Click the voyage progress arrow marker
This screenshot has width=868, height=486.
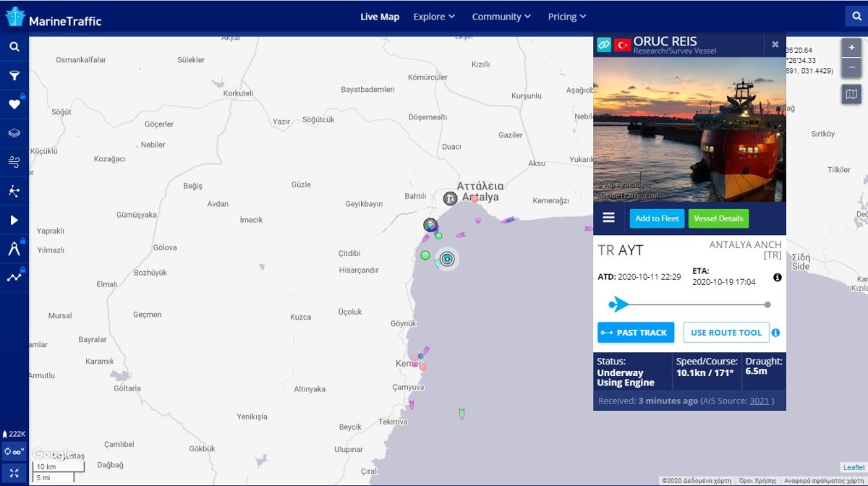pos(618,304)
